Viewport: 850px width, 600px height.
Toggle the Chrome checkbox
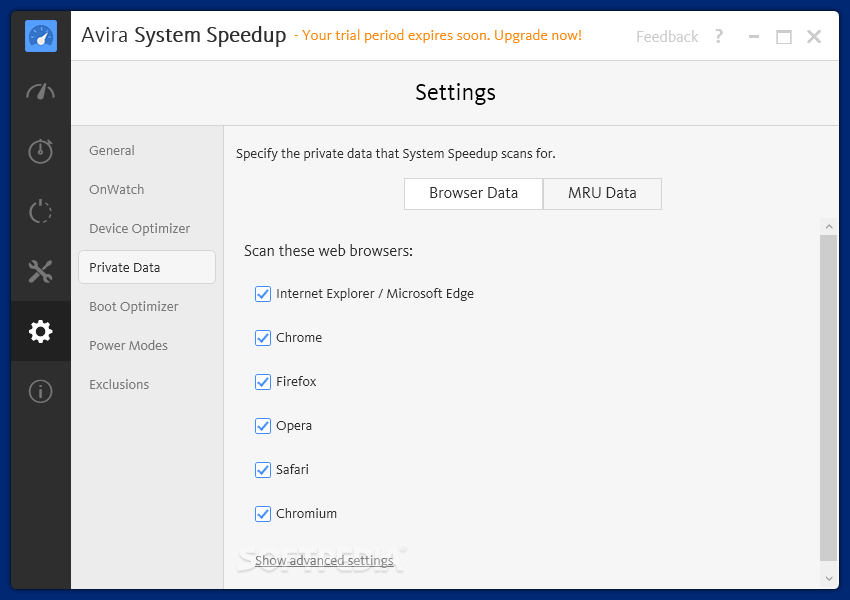[x=263, y=338]
